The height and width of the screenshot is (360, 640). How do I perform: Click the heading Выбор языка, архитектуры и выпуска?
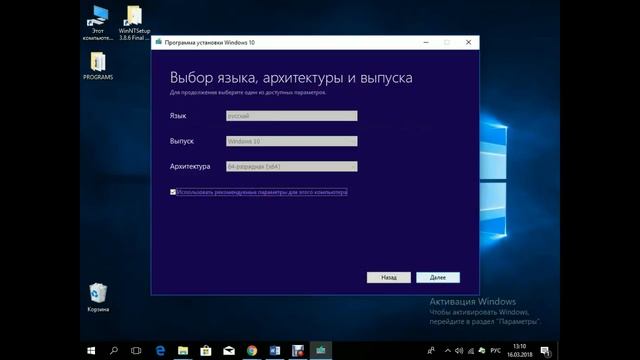click(291, 78)
